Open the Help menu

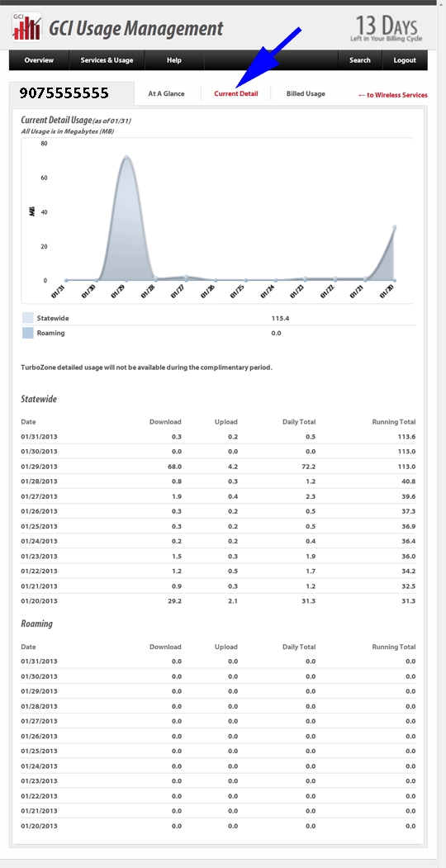[x=174, y=60]
